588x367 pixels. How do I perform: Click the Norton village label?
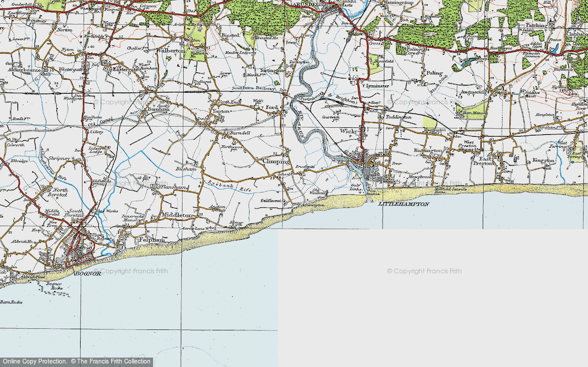pyautogui.click(x=64, y=29)
